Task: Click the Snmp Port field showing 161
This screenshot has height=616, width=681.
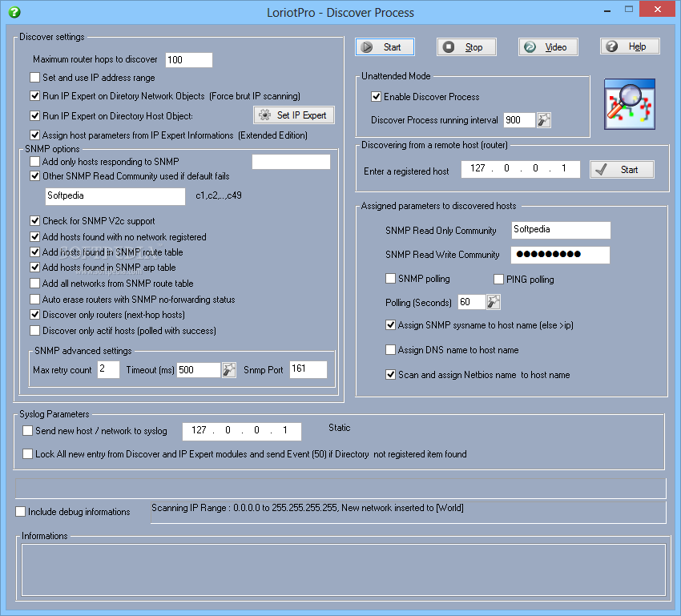Action: (308, 369)
